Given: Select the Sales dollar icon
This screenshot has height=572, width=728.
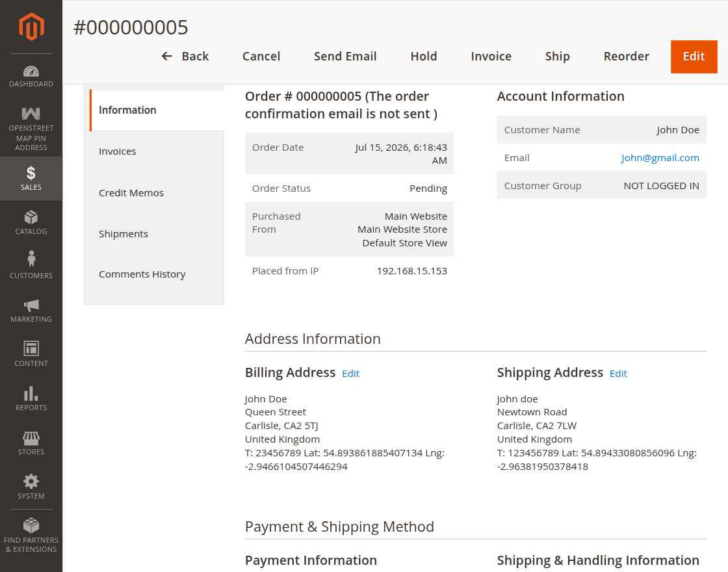Looking at the screenshot, I should [31, 173].
